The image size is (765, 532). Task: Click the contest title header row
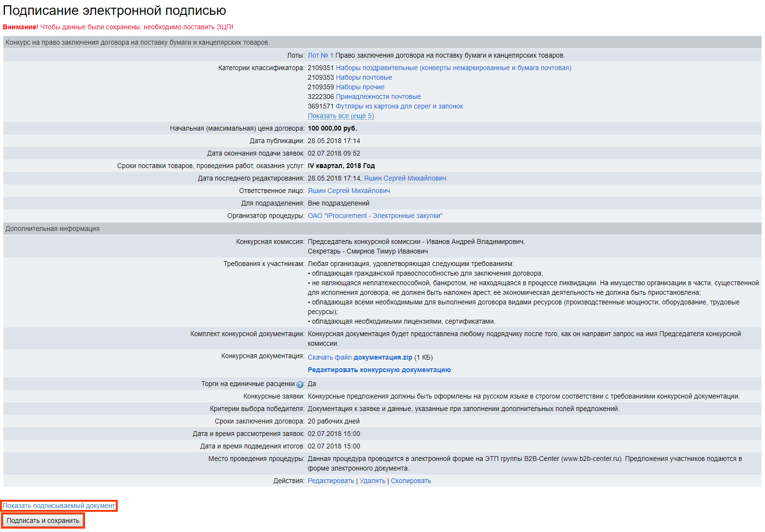tap(137, 42)
